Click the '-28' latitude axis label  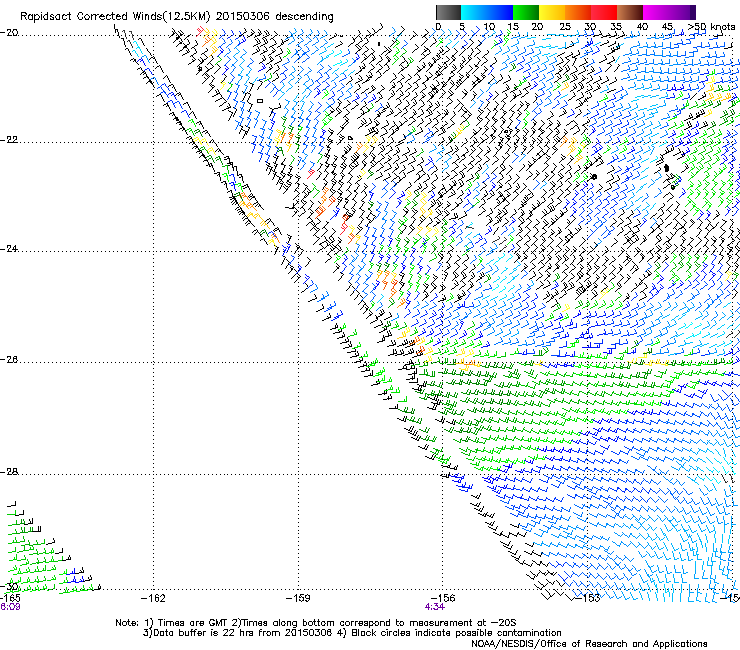[9, 472]
